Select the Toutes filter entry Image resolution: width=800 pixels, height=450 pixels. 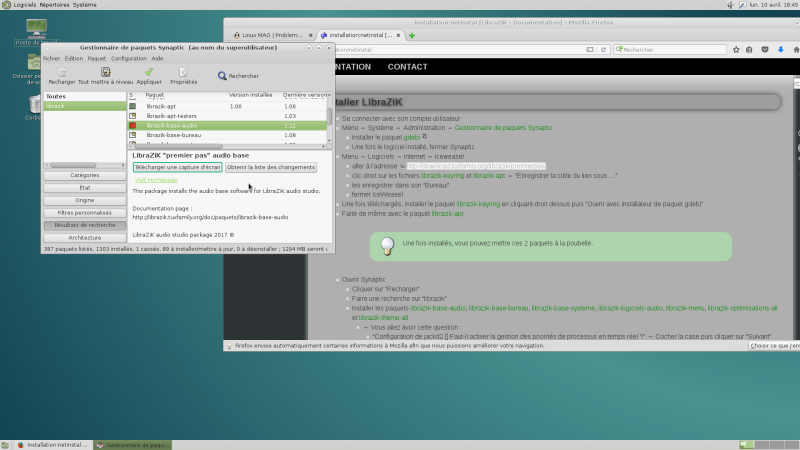(85, 96)
